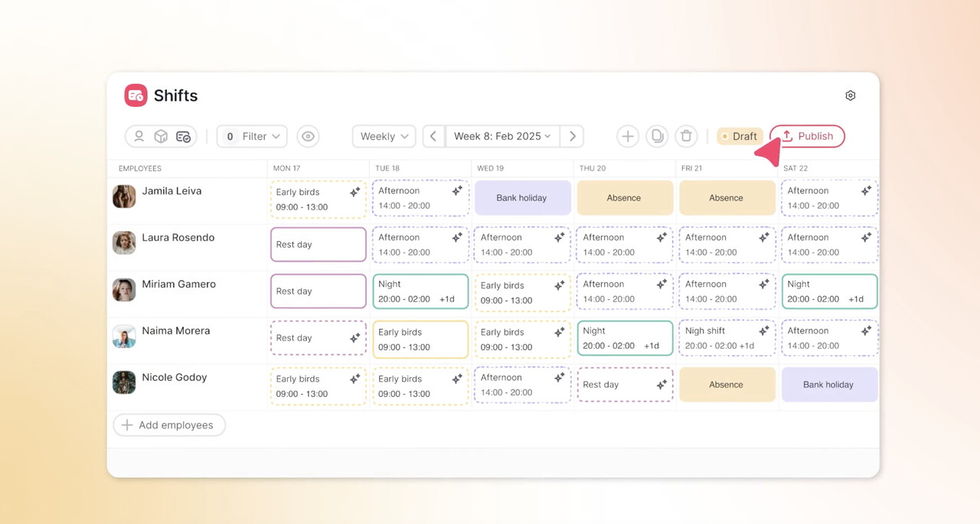The image size is (980, 524).
Task: Click sparkle icon on Miriam's Friday Afternoon shift
Action: 764,284
